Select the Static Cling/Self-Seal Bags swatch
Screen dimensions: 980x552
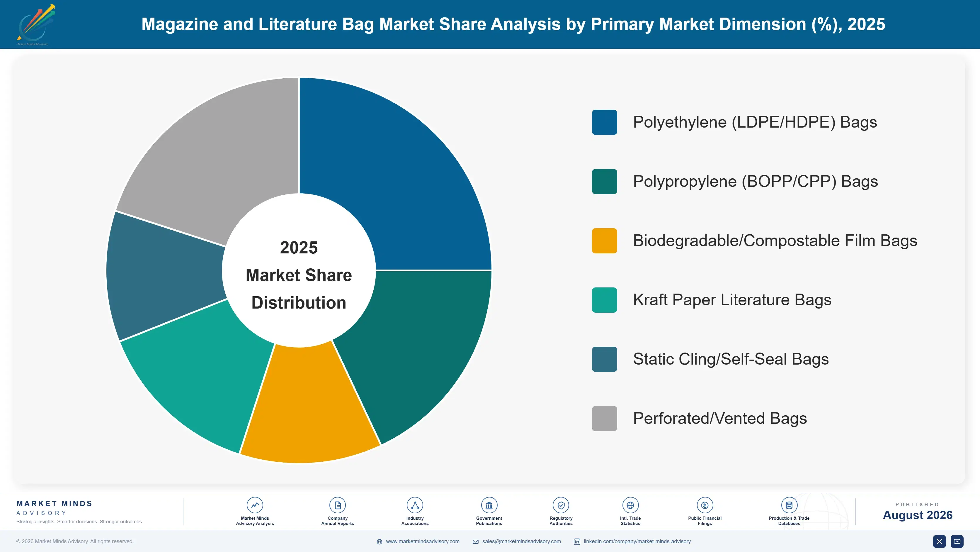tap(605, 359)
